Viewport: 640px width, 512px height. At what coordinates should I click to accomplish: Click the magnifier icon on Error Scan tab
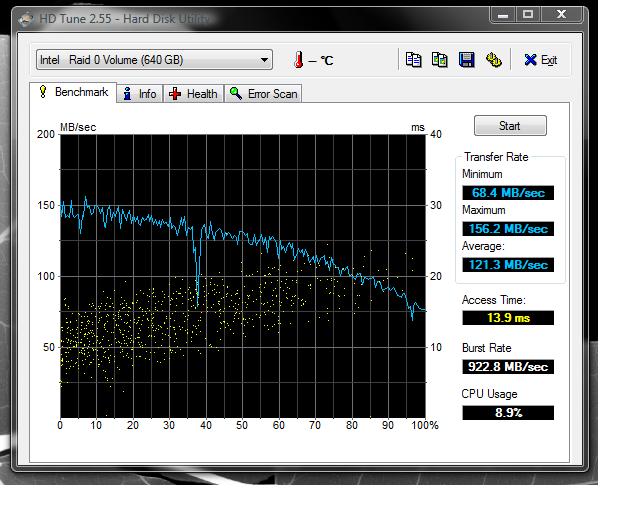236,93
